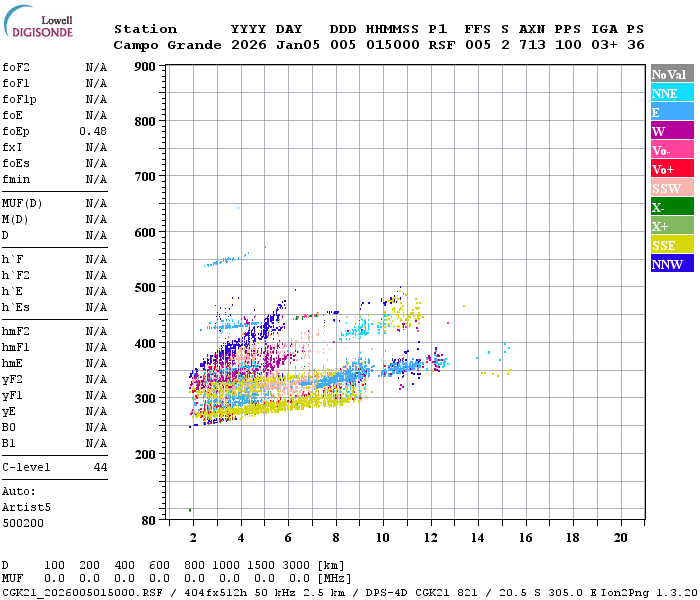Select the NNE cyan legend swatch
The width and height of the screenshot is (700, 600).
pos(672,93)
